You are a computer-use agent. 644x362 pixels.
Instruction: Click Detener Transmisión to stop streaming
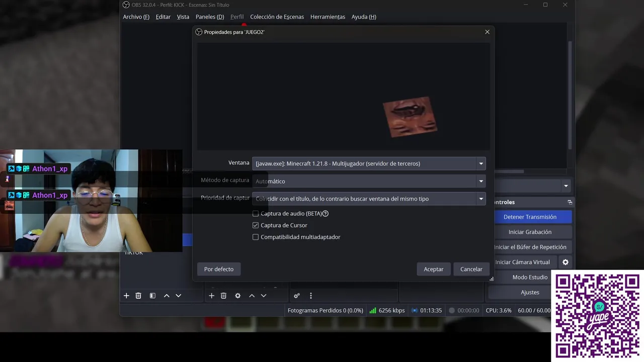coord(530,217)
